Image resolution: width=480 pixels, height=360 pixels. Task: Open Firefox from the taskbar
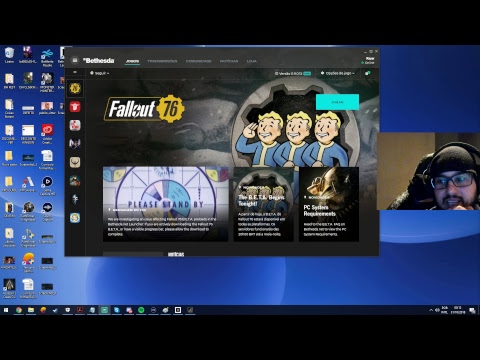point(43,310)
